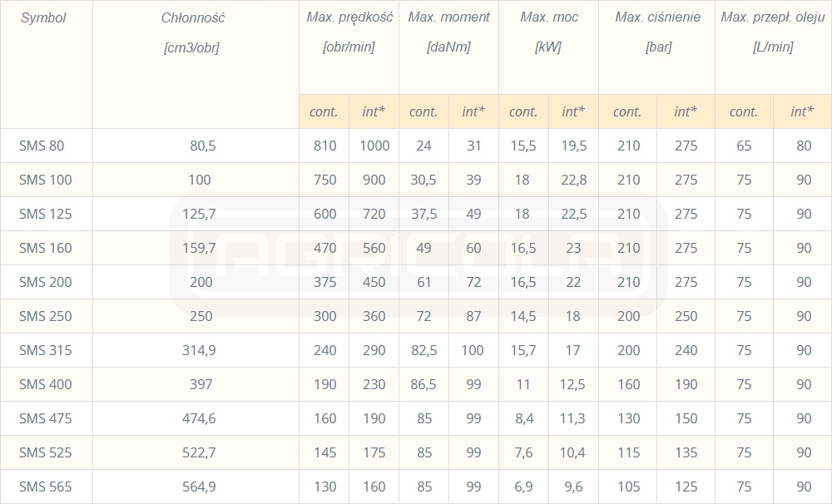Select the 564,9 displacement value cell

(199, 487)
